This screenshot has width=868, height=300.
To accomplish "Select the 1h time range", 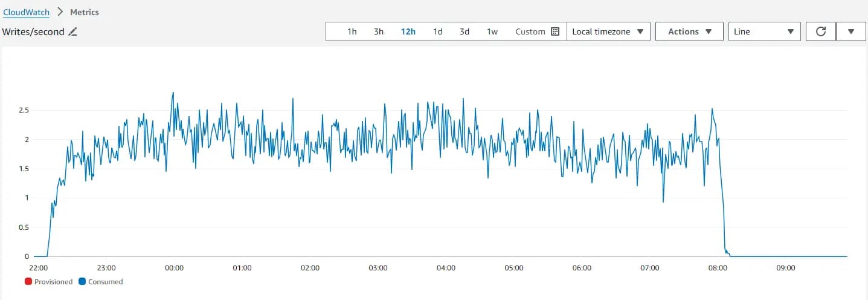I will click(352, 31).
